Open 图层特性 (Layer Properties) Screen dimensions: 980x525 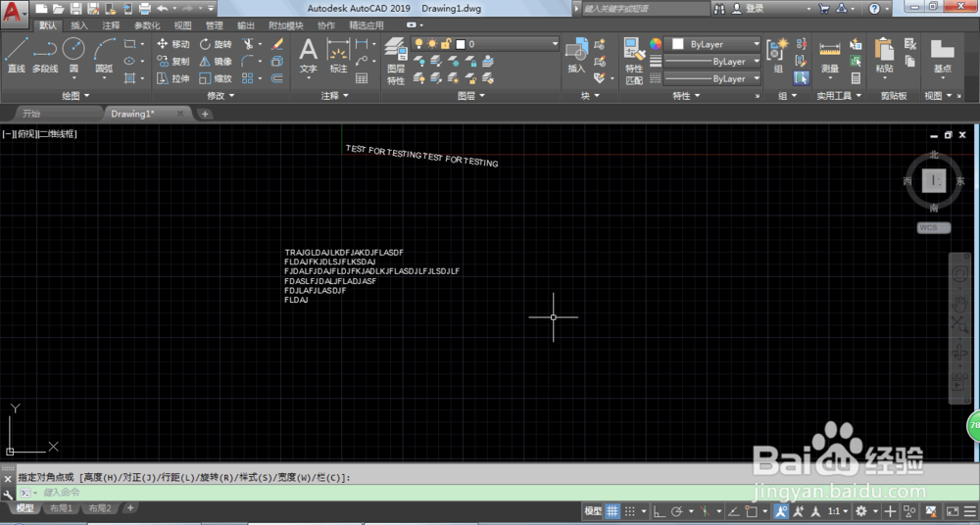[x=396, y=61]
